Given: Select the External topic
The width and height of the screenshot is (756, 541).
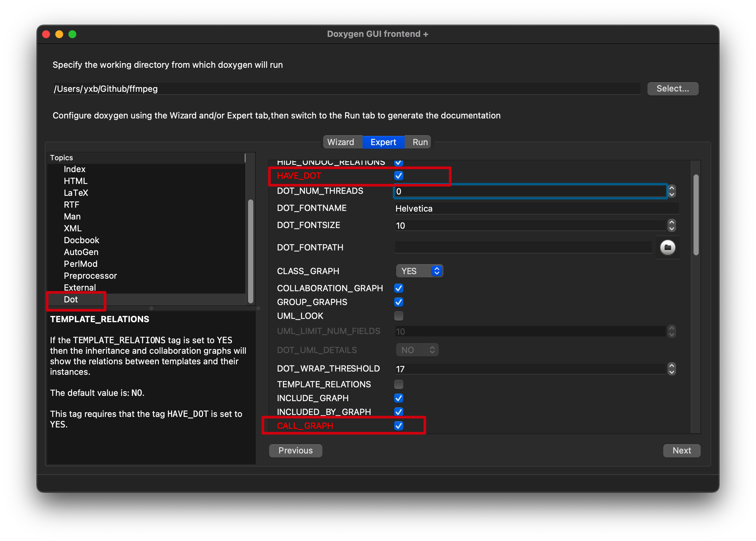Looking at the screenshot, I should [x=80, y=288].
